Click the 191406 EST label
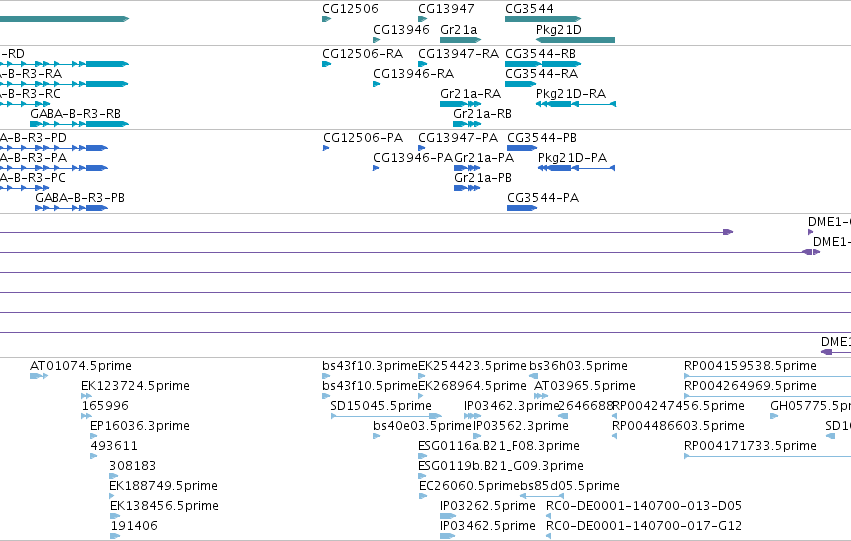The width and height of the screenshot is (851, 541). click(x=134, y=526)
